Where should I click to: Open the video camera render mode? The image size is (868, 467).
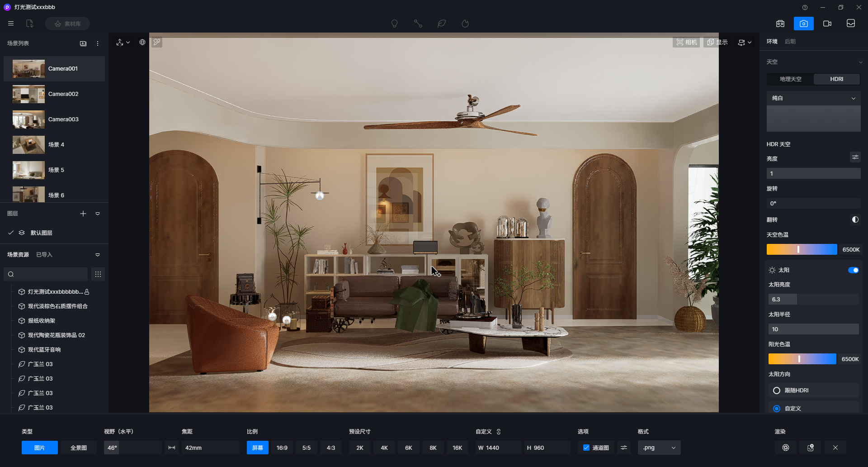coord(827,24)
